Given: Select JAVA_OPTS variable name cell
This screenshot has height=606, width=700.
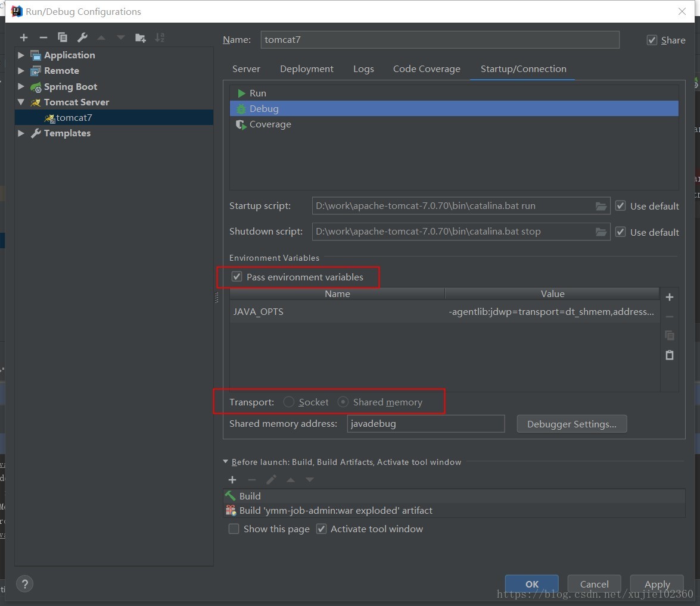Looking at the screenshot, I should pyautogui.click(x=337, y=311).
